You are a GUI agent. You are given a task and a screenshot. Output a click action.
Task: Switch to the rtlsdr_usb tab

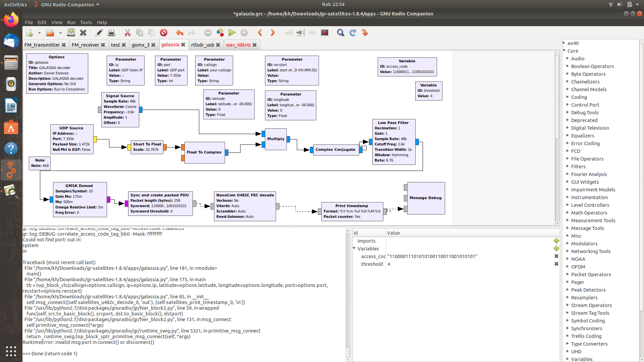tap(202, 45)
